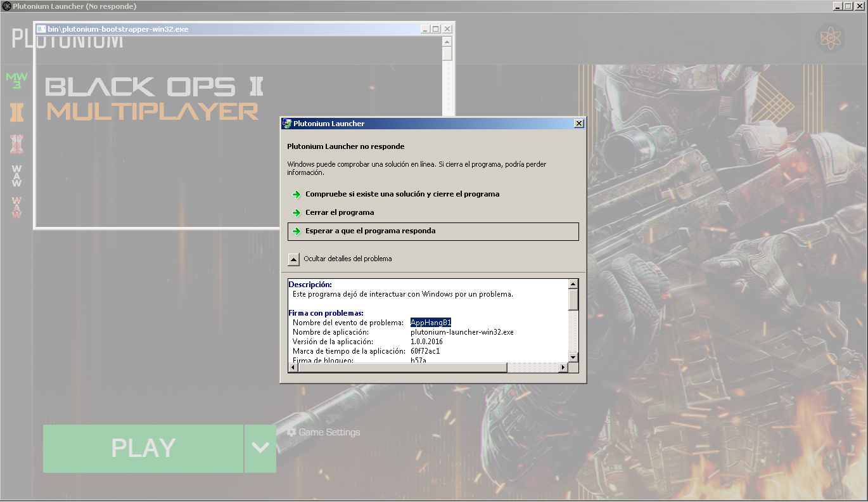This screenshot has width=868, height=502.
Task: Minimize the bootstrapper console window
Action: 424,29
